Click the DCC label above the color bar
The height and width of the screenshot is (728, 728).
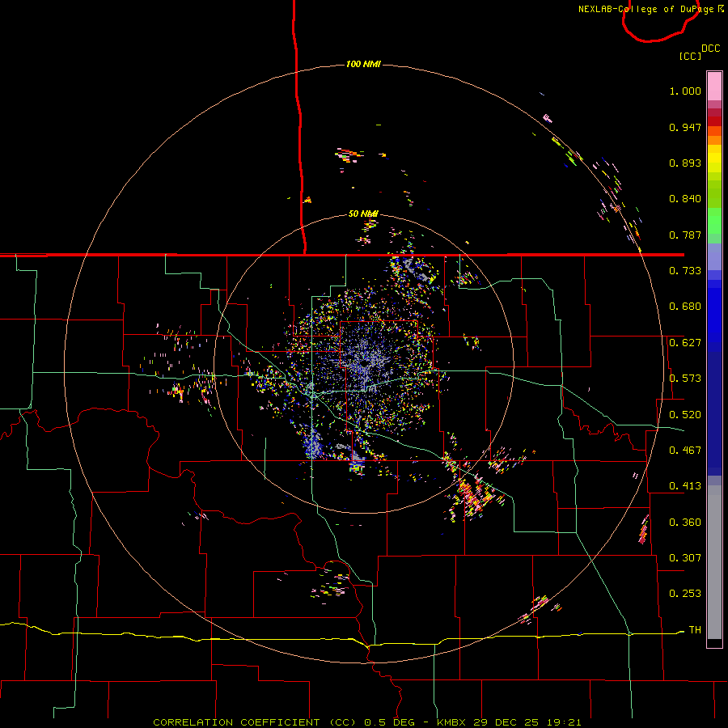click(x=711, y=49)
